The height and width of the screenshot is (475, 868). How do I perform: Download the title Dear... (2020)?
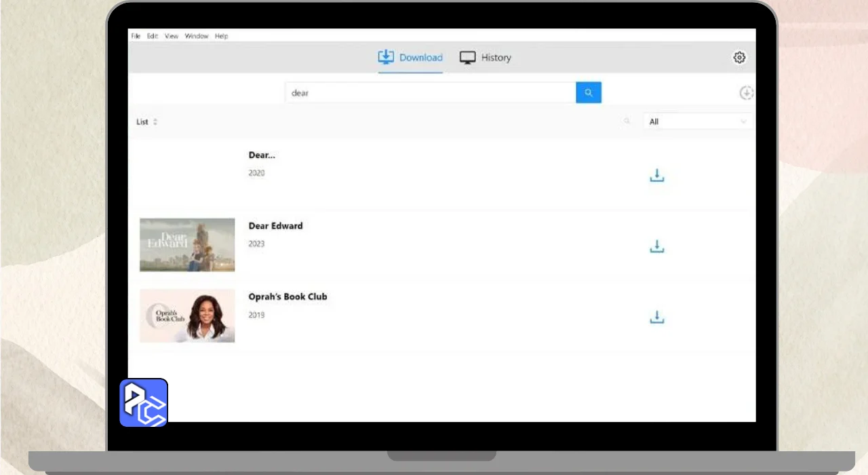[656, 176]
